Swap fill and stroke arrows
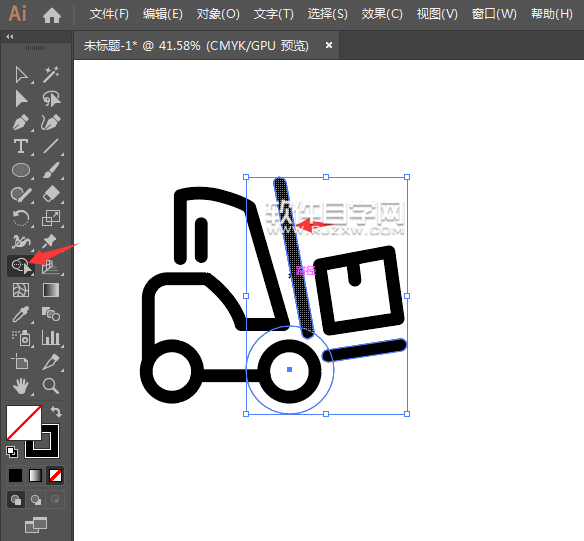The height and width of the screenshot is (541, 584). 56,411
